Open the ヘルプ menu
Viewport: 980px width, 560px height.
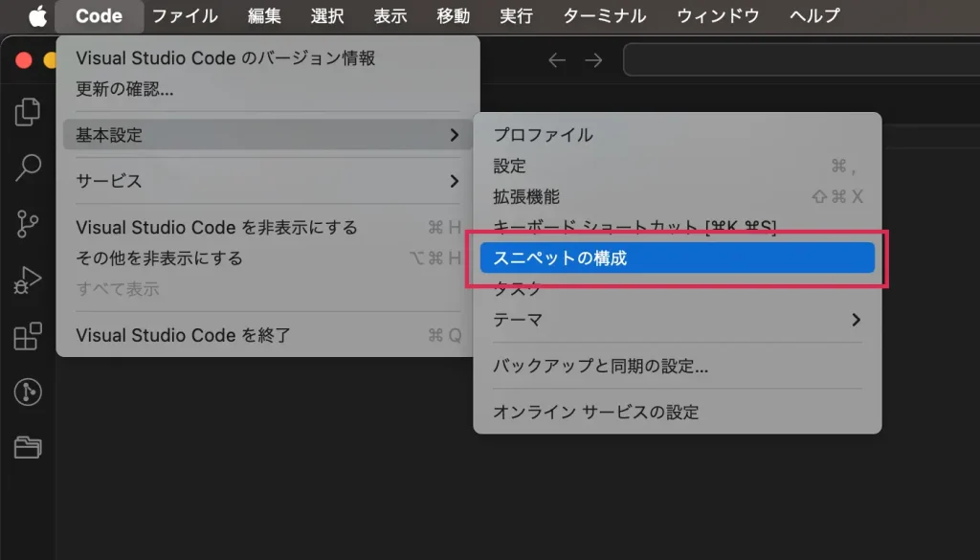click(814, 15)
